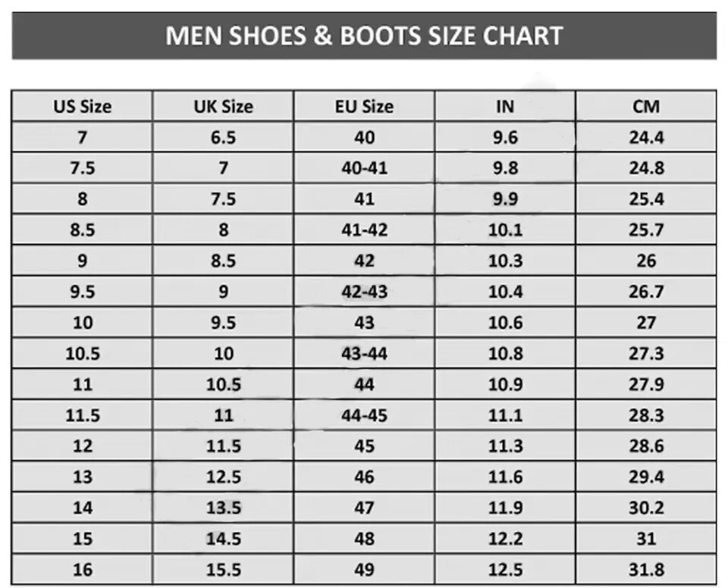Image resolution: width=728 pixels, height=588 pixels.
Task: Select the EU Size column header
Action: (x=364, y=107)
